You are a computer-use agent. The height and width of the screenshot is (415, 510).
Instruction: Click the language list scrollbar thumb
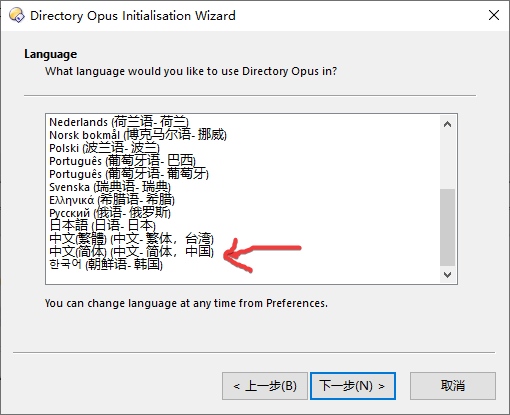(x=447, y=227)
